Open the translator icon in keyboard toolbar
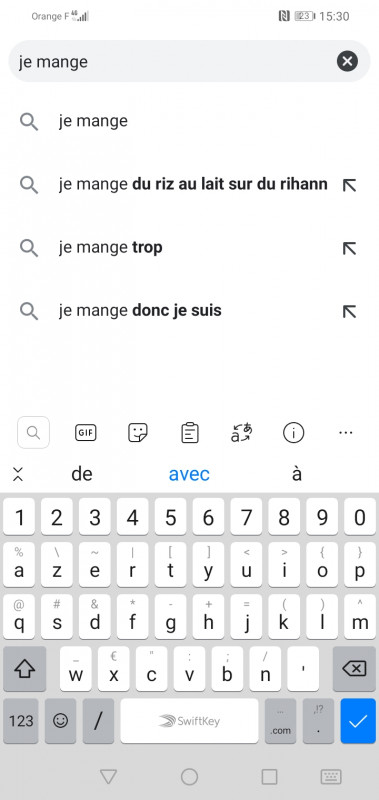The image size is (379, 800). pos(241,433)
